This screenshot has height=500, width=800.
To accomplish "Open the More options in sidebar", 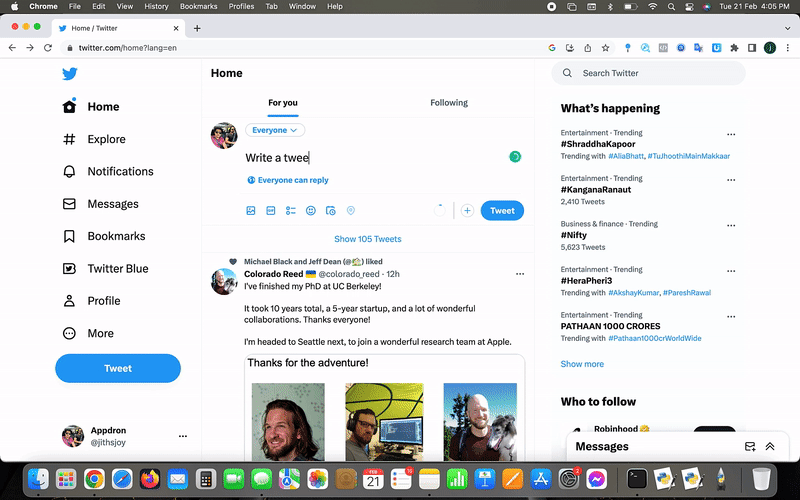I will [x=88, y=333].
